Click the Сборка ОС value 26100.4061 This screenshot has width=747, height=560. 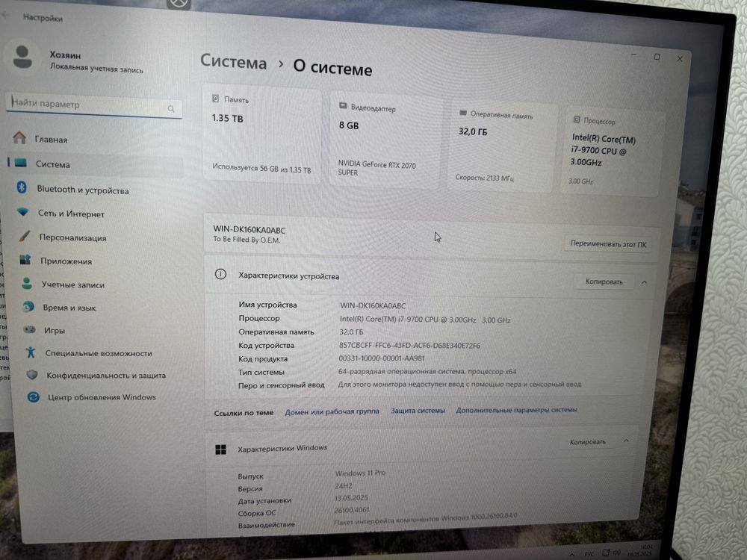pos(352,510)
